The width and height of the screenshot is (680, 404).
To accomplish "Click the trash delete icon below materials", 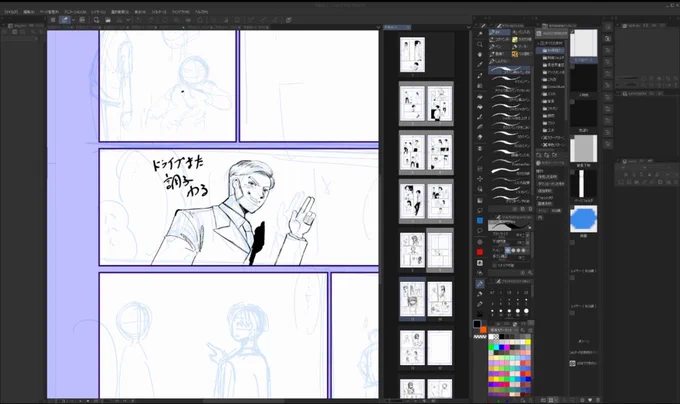I will (598, 400).
